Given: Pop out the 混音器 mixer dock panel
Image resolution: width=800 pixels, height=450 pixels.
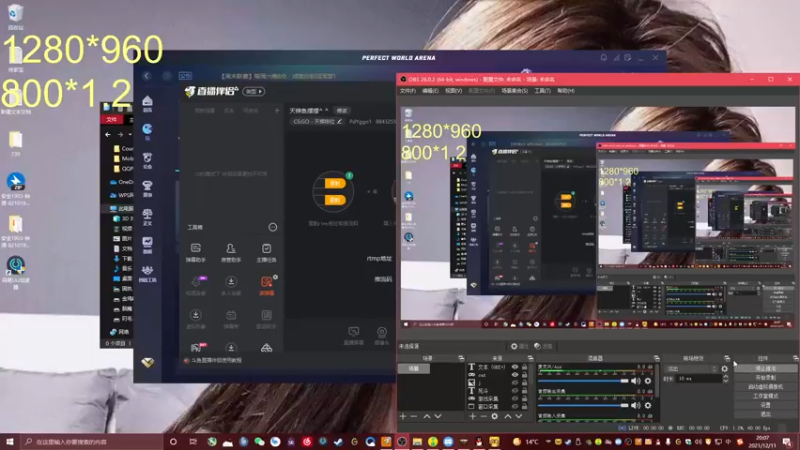Looking at the screenshot, I should click(x=656, y=358).
